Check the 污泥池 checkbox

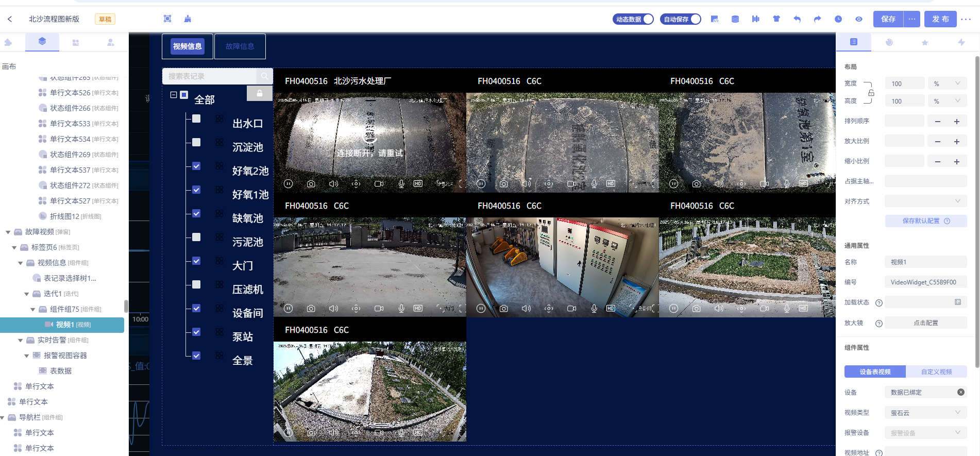coord(196,237)
